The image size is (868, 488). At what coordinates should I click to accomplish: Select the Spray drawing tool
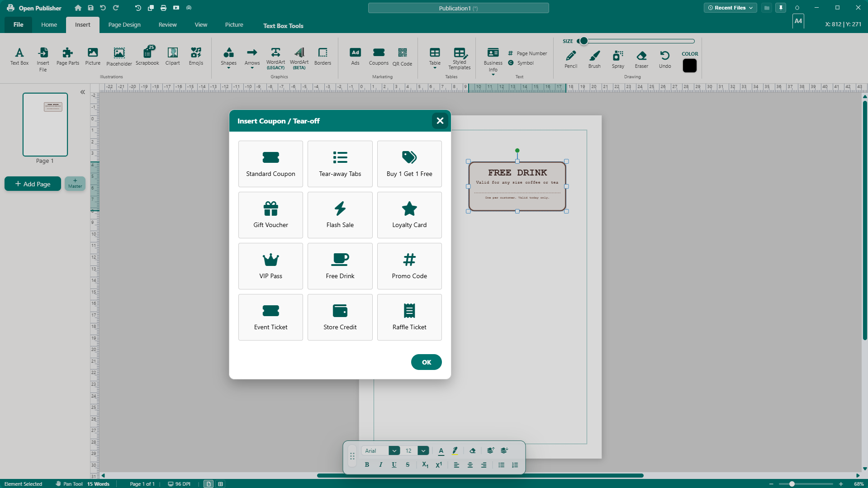[x=618, y=59]
